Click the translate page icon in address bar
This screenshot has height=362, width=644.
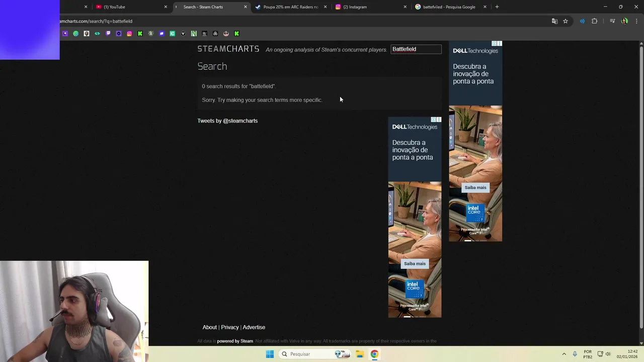554,21
